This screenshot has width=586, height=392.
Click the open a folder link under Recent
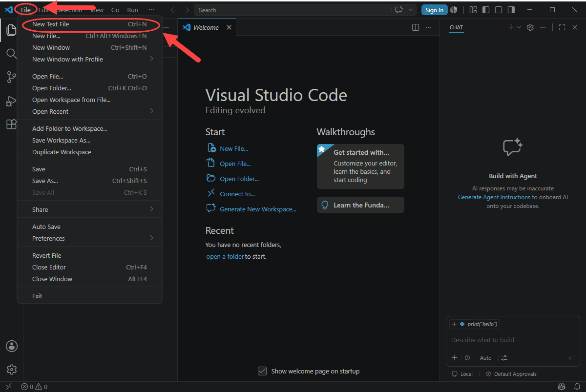pyautogui.click(x=225, y=256)
